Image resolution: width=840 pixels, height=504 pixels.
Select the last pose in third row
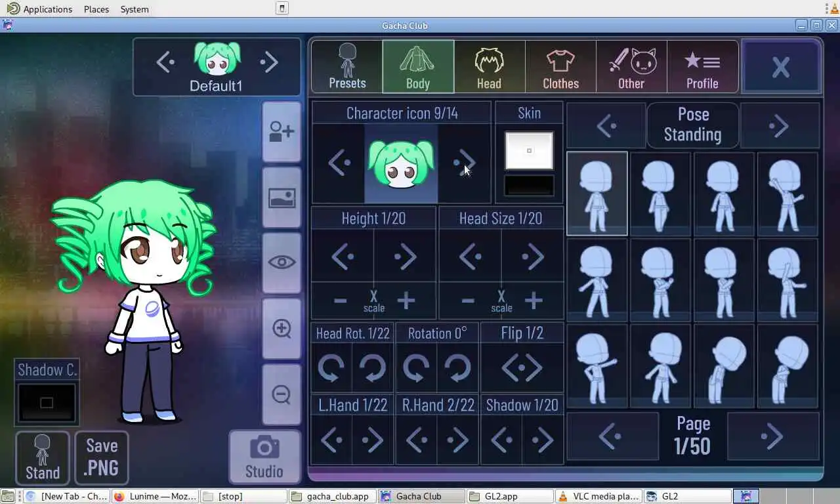[x=787, y=367]
